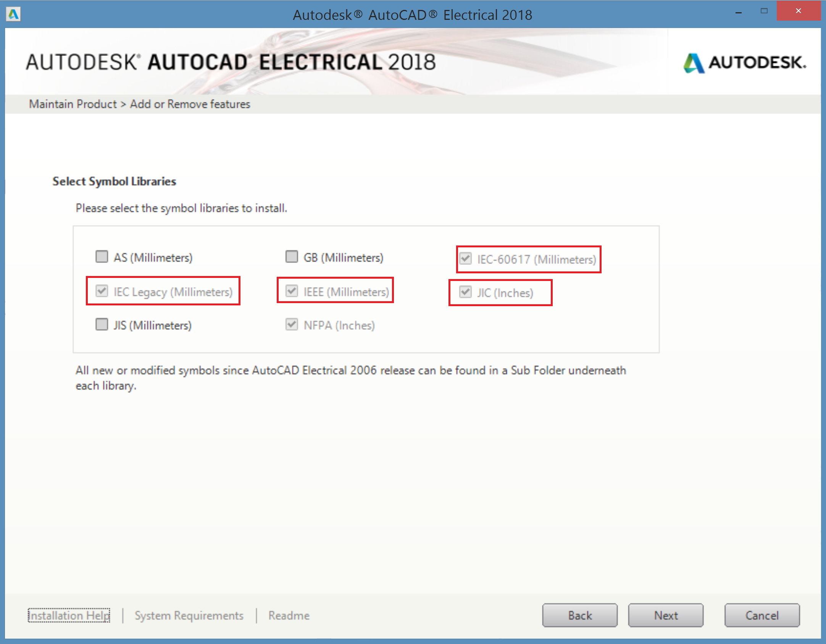This screenshot has width=826, height=644.
Task: Enable the JIS (Millimeters) checkbox
Action: click(102, 324)
